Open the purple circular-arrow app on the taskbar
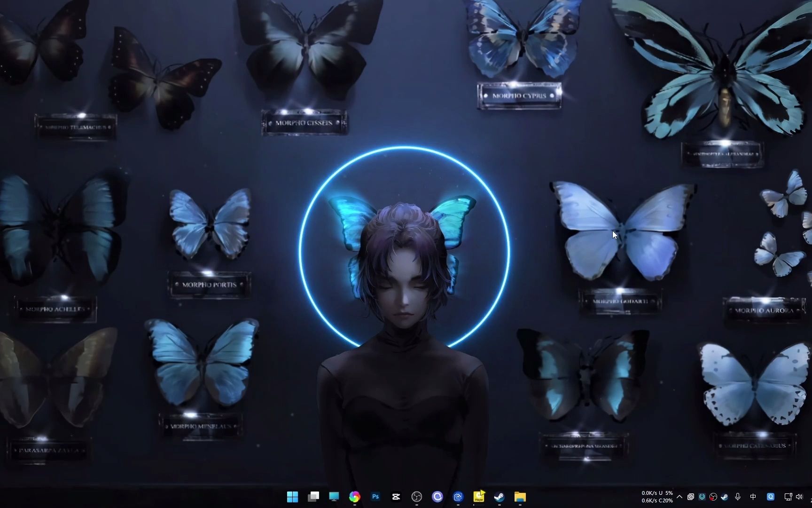Screen dimensions: 812x508 tap(437, 497)
